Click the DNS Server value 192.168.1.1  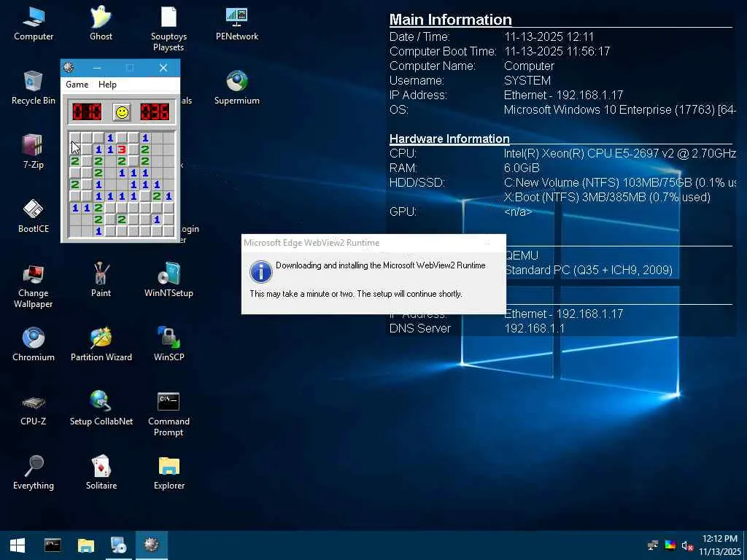(x=535, y=329)
